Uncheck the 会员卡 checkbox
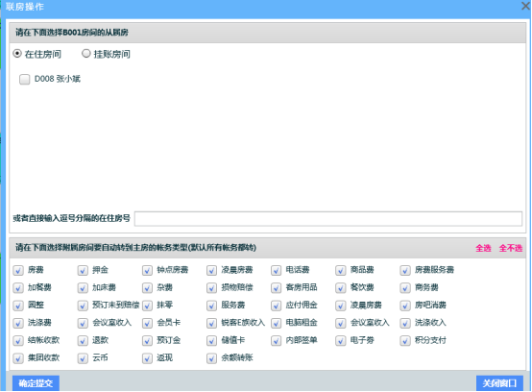532x392 pixels. point(147,323)
